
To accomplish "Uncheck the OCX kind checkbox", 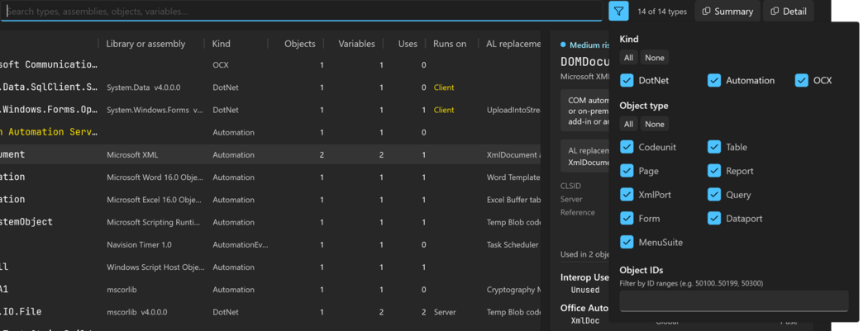I will tap(802, 81).
